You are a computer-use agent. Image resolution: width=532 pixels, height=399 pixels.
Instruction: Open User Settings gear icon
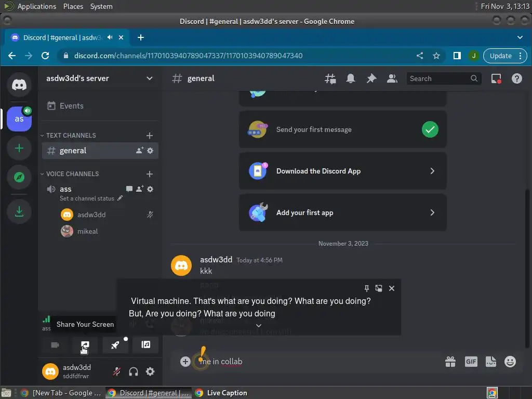[150, 371]
